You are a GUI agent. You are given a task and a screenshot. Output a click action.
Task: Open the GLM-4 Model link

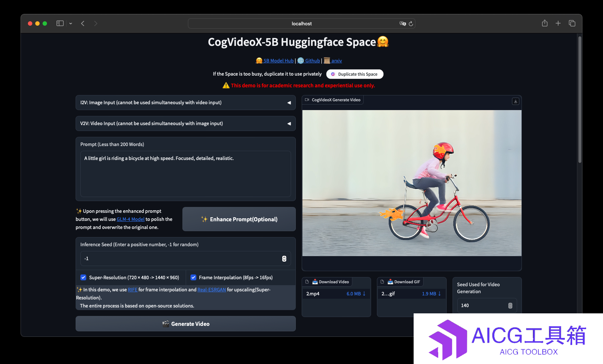[130, 219]
